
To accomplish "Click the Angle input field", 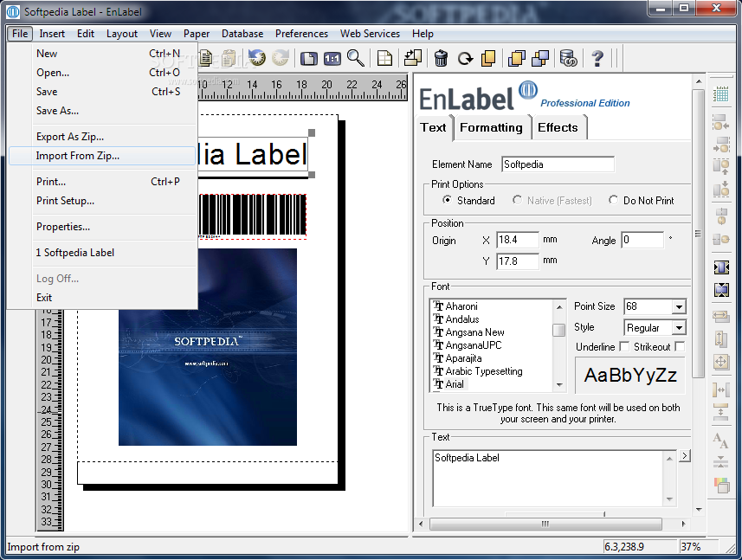I will point(642,240).
